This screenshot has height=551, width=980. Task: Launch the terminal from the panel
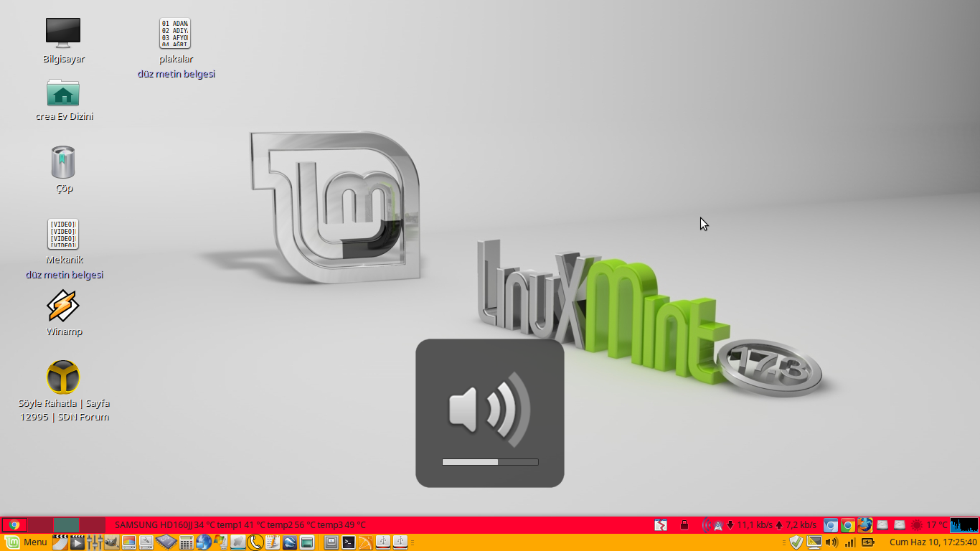349,542
